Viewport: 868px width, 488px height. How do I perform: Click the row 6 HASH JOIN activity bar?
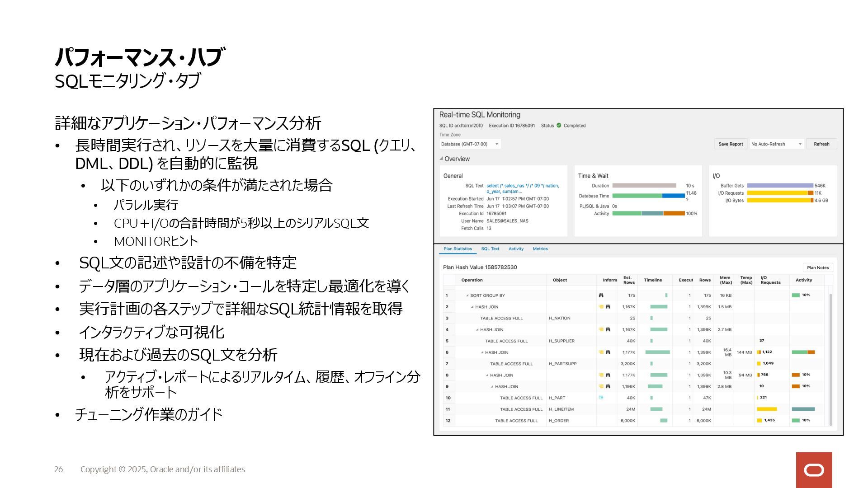click(803, 352)
